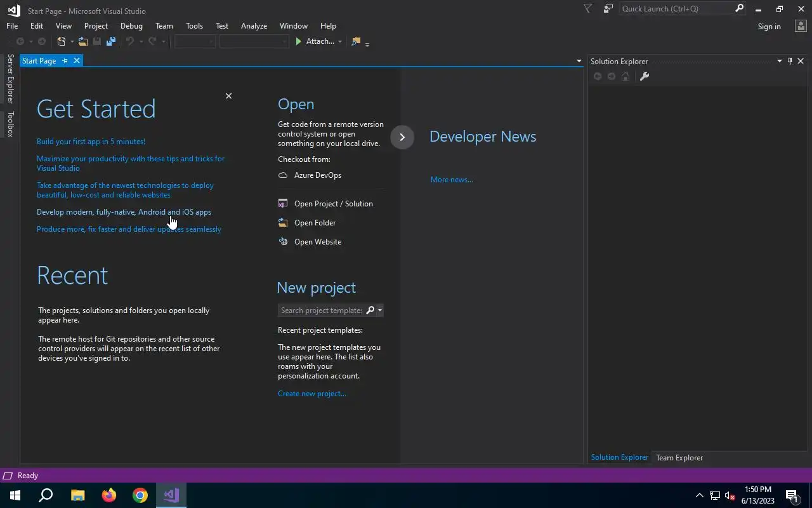Click the Open Folder icon
The width and height of the screenshot is (812, 508).
click(283, 223)
